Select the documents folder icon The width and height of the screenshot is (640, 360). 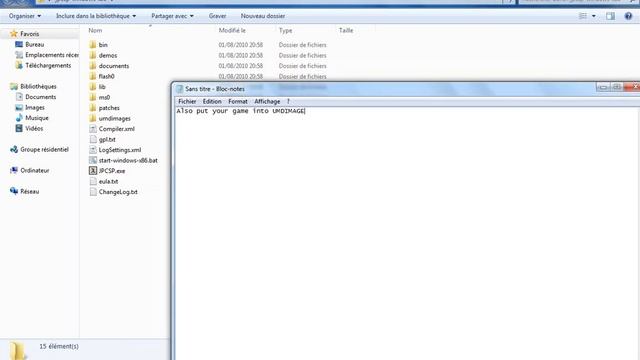[93, 66]
